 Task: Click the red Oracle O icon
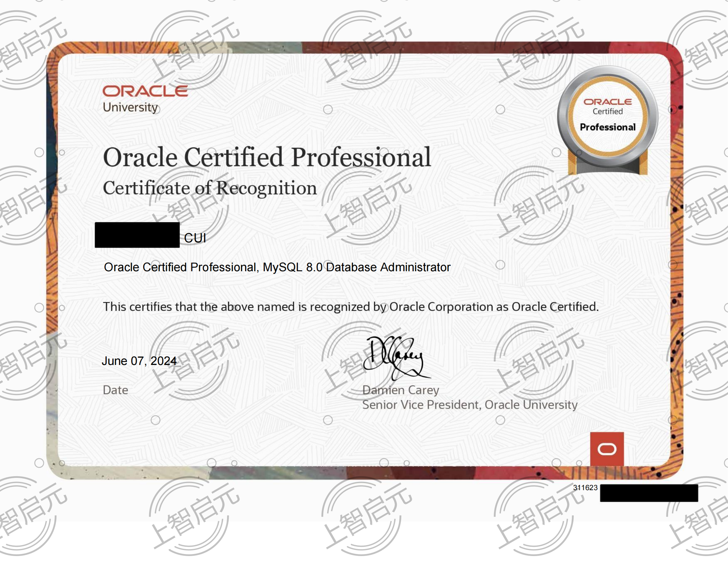[x=607, y=449]
